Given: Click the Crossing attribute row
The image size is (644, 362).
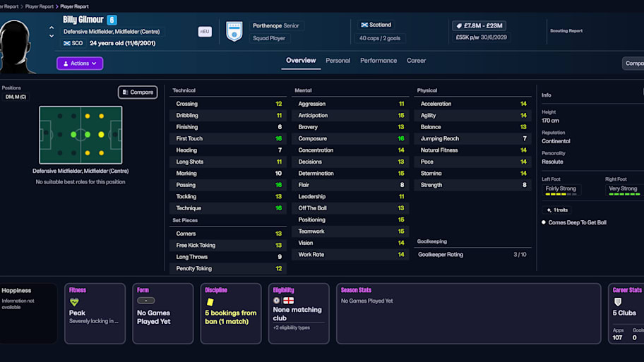Looking at the screenshot, I should 228,104.
